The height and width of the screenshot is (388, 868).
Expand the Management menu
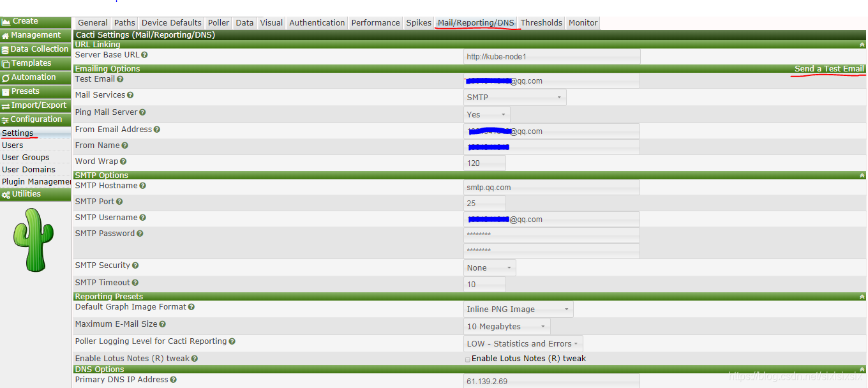pyautogui.click(x=36, y=35)
